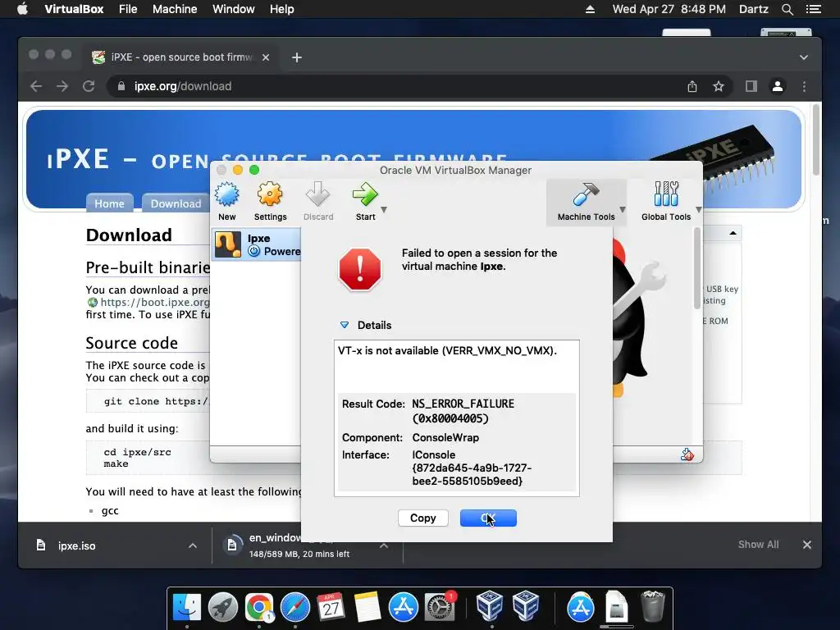Toggle the Chrome side panel icon
This screenshot has width=840, height=630.
(x=751, y=86)
